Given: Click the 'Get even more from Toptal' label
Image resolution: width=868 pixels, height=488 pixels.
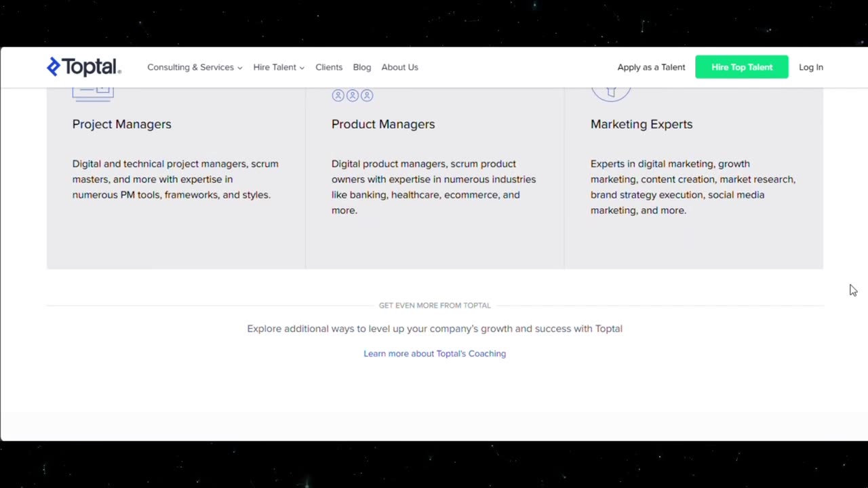Looking at the screenshot, I should (435, 305).
